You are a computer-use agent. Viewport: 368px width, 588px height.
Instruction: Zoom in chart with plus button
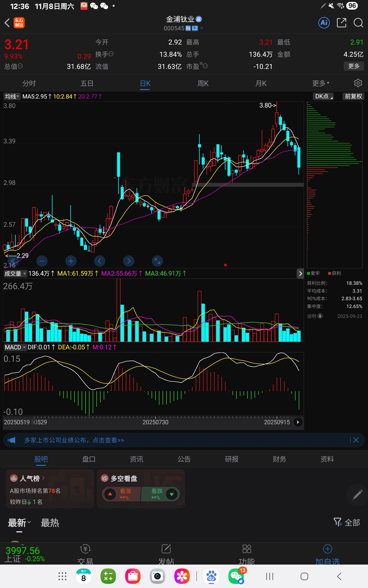[71, 261]
